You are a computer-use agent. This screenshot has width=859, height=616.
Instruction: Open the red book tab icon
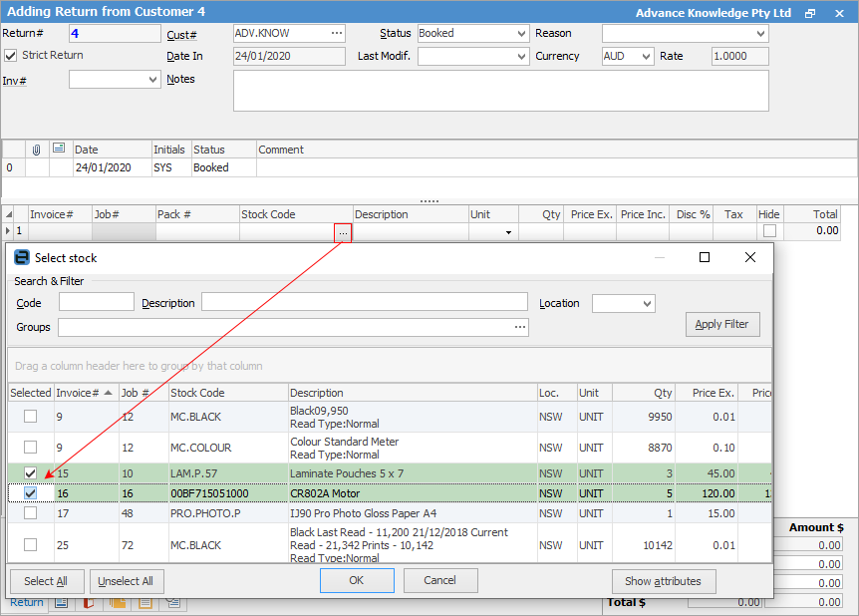89,603
